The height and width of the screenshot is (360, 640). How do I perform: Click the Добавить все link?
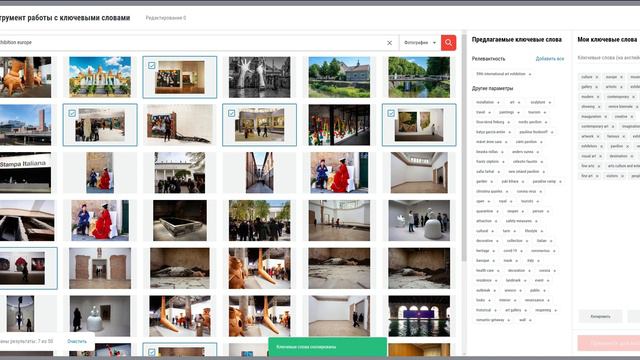(550, 59)
